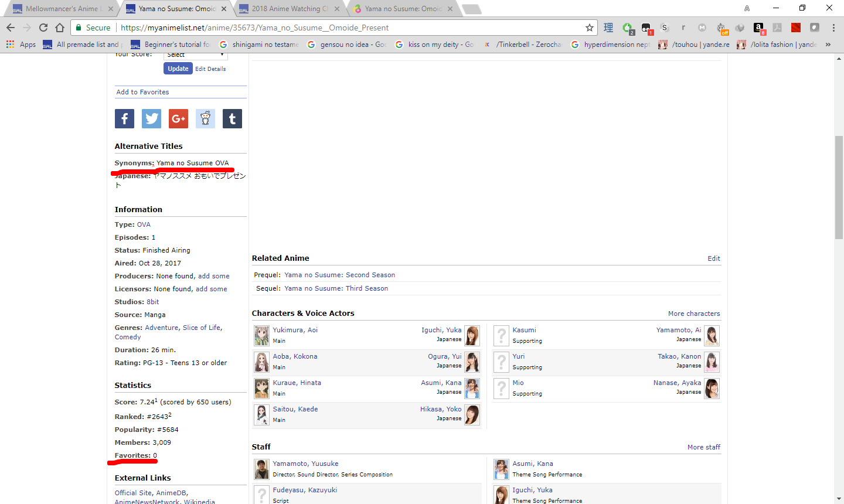Screen dimensions: 844x504
Task: Open Beginner's tutorial bookmark
Action: (171, 45)
